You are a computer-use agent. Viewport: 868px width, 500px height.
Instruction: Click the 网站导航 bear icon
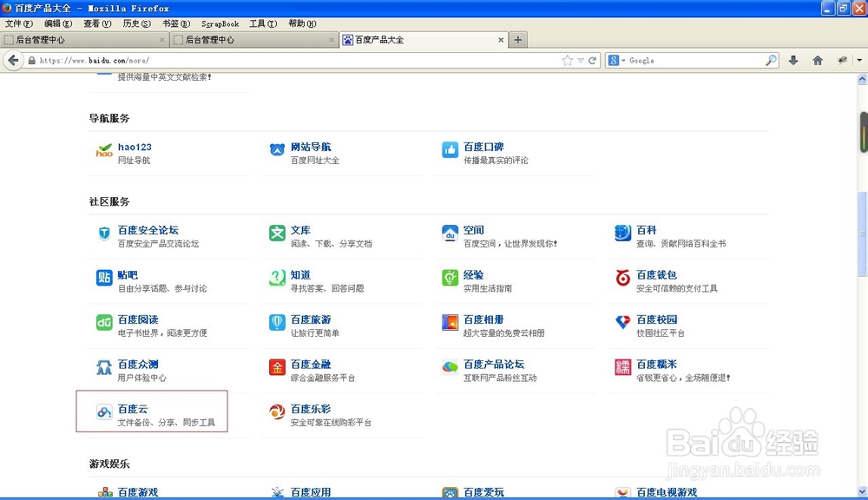coord(277,149)
